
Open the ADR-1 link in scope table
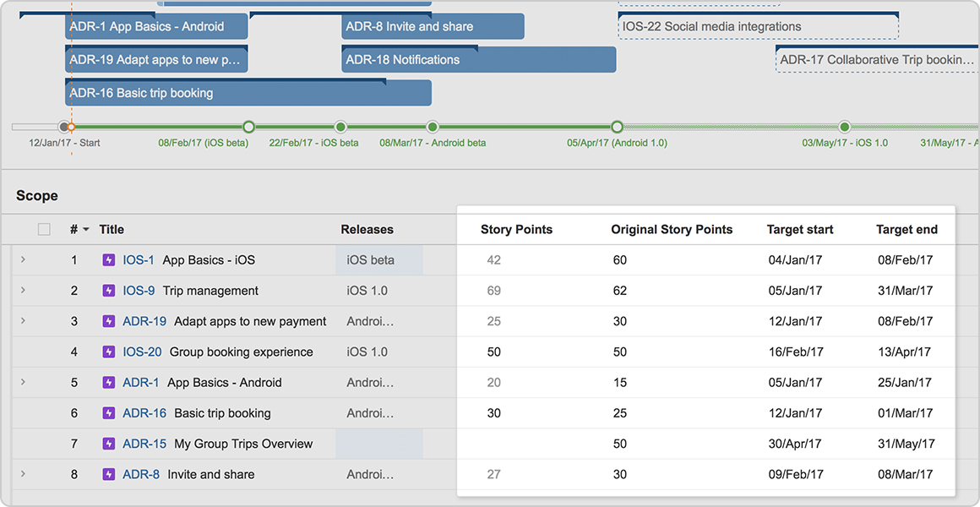click(140, 383)
